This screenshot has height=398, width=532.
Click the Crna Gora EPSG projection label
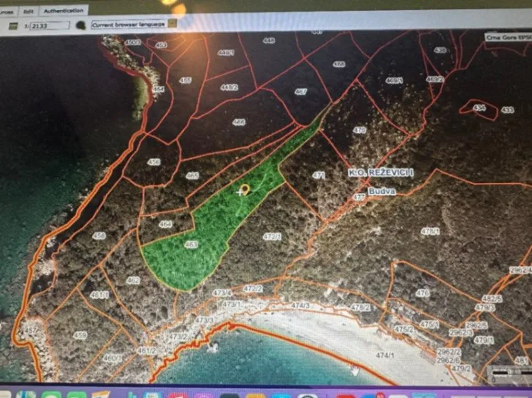click(x=506, y=36)
